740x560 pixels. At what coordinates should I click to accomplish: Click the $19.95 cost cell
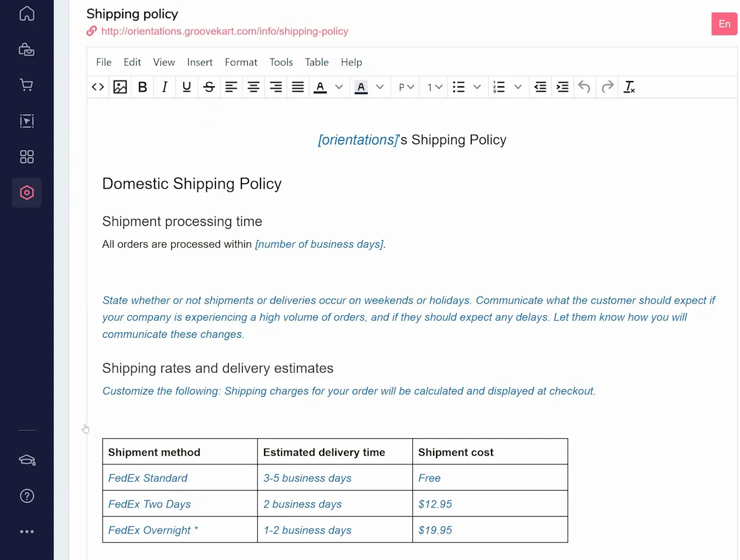click(490, 530)
